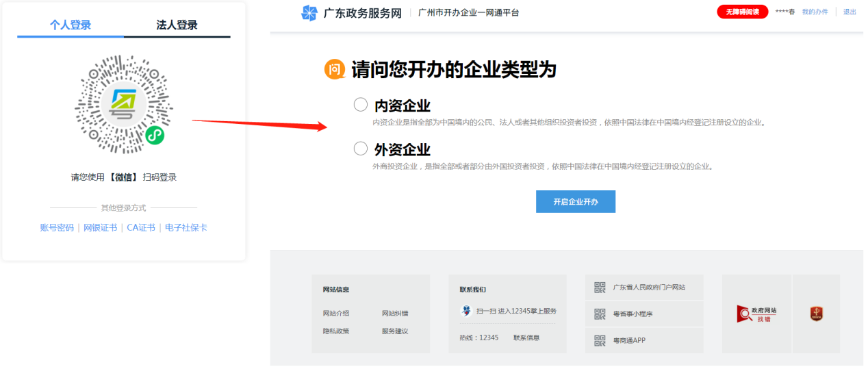This screenshot has width=868, height=369.
Task: Choose 账号密码 login method
Action: pyautogui.click(x=57, y=228)
